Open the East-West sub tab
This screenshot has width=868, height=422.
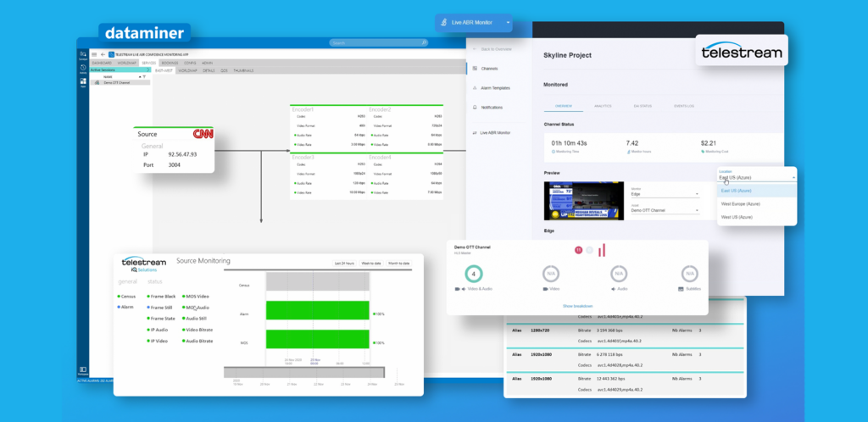(164, 71)
